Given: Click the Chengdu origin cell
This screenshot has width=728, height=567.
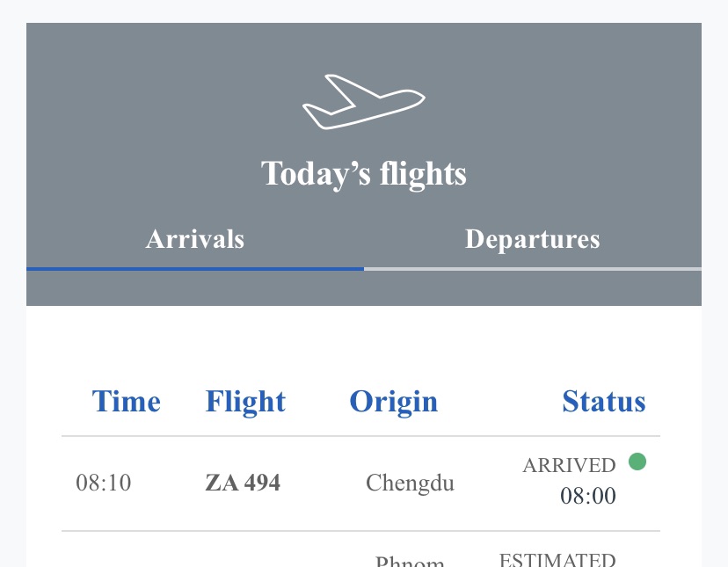Looking at the screenshot, I should 410,483.
